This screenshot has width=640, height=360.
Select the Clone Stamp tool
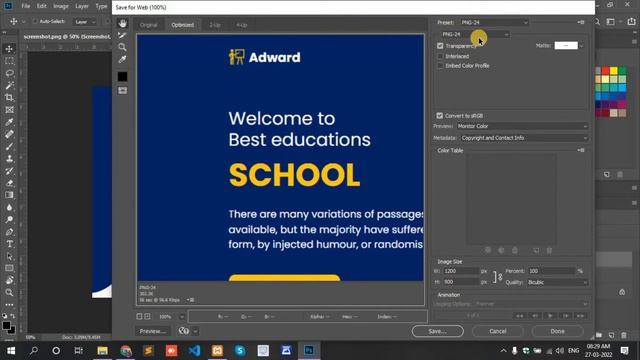pyautogui.click(x=9, y=159)
